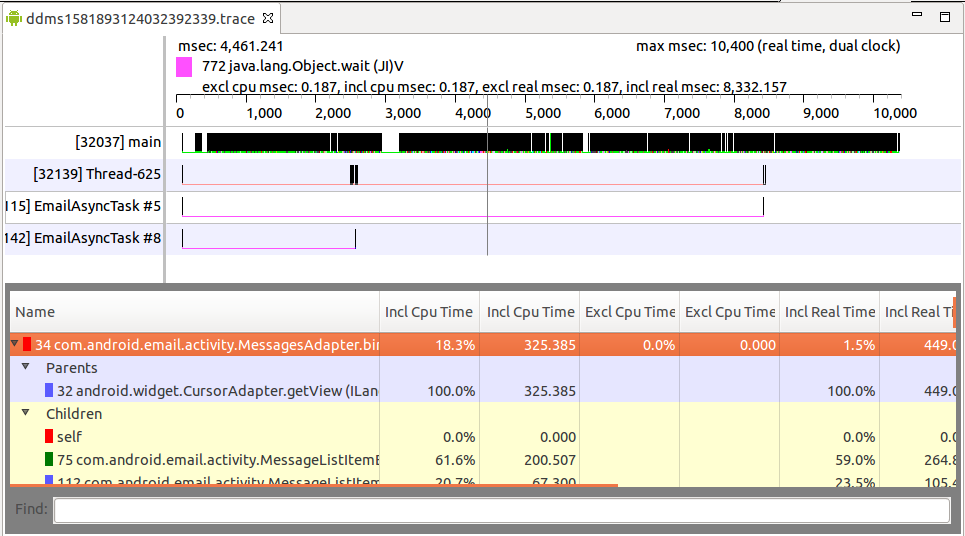Collapse the Children section

pos(25,413)
